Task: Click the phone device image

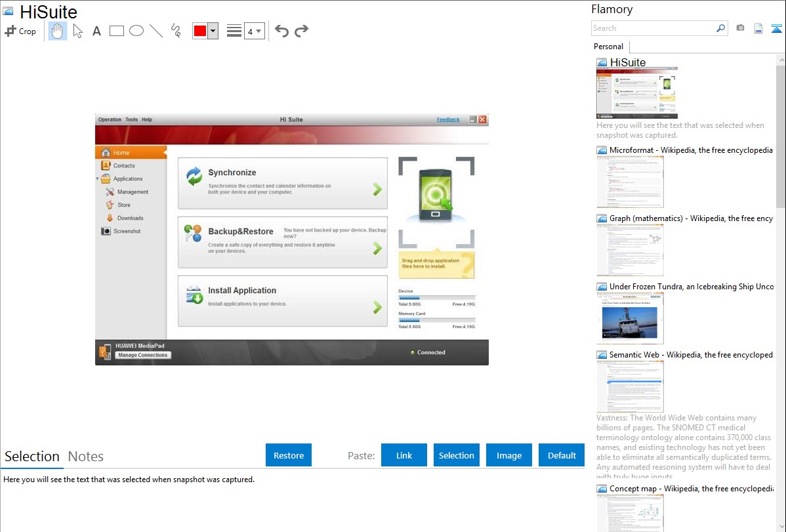Action: tap(436, 195)
